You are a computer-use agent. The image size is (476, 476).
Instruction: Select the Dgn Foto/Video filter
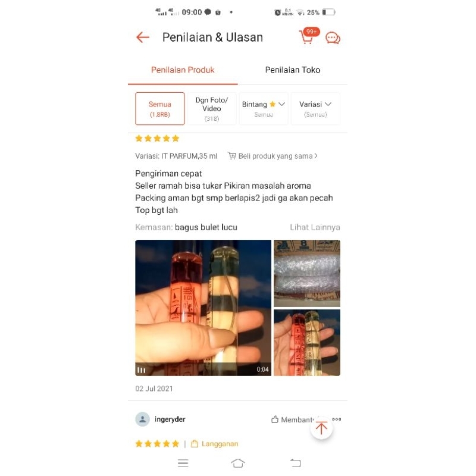tap(212, 109)
